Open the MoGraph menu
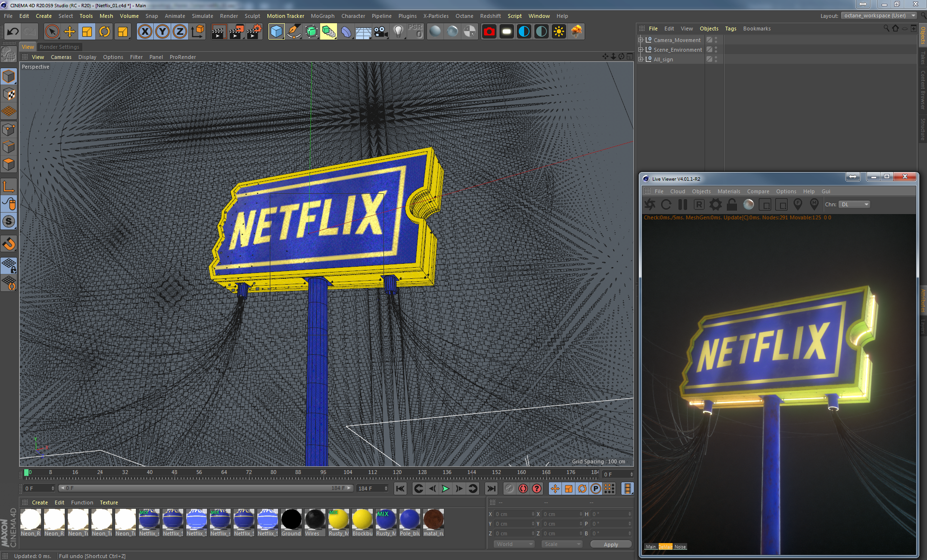The width and height of the screenshot is (927, 560). click(322, 16)
